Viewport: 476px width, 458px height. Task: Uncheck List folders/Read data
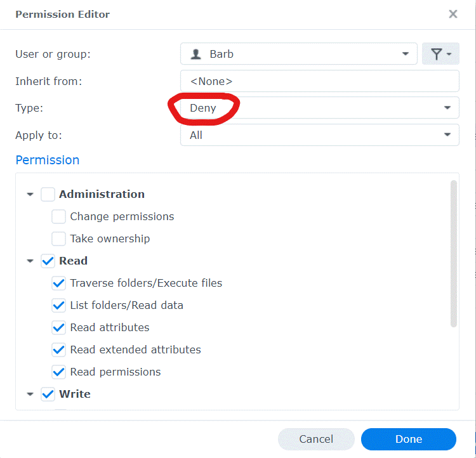pyautogui.click(x=58, y=305)
